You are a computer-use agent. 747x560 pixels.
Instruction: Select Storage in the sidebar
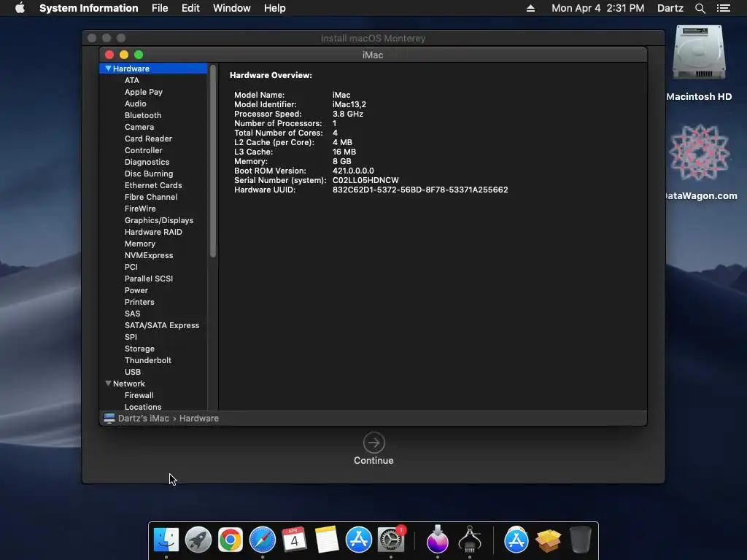point(139,349)
